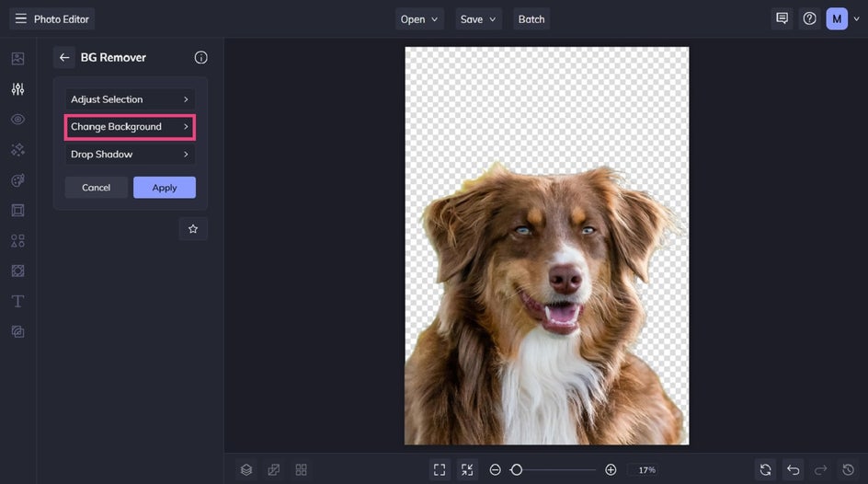Image resolution: width=868 pixels, height=484 pixels.
Task: Open the Layers panel icon
Action: pos(246,469)
